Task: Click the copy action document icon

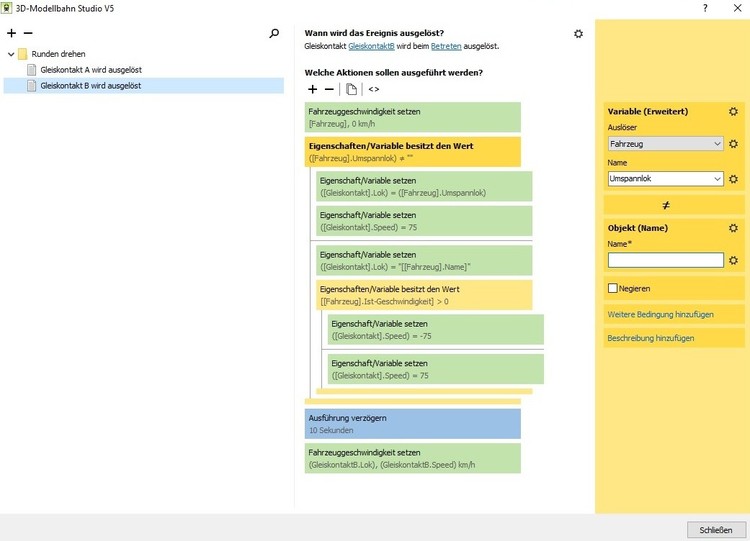Action: 352,89
